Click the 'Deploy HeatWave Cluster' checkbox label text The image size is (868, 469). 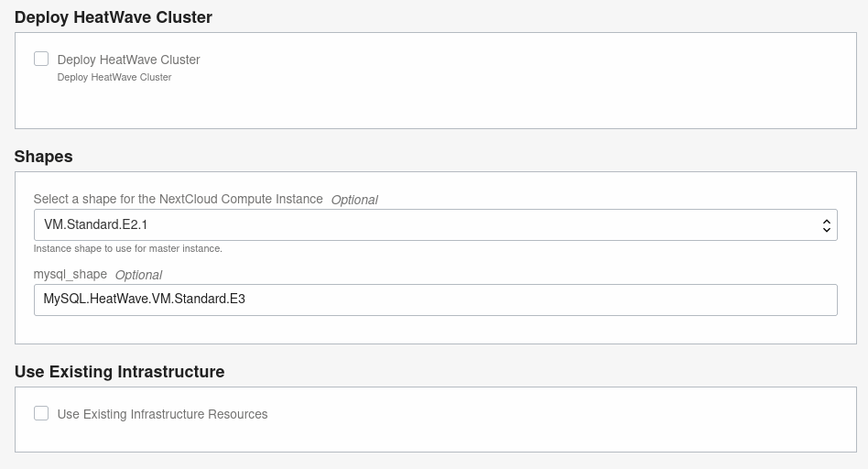pyautogui.click(x=128, y=60)
